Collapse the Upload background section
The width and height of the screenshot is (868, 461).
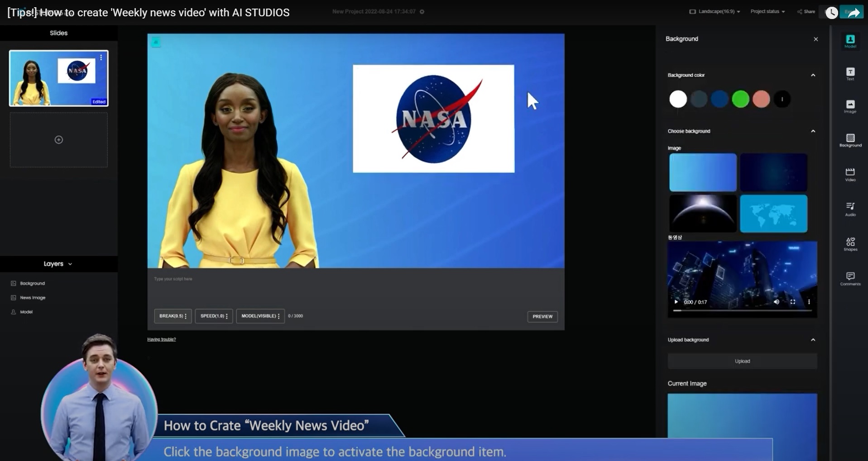(813, 340)
